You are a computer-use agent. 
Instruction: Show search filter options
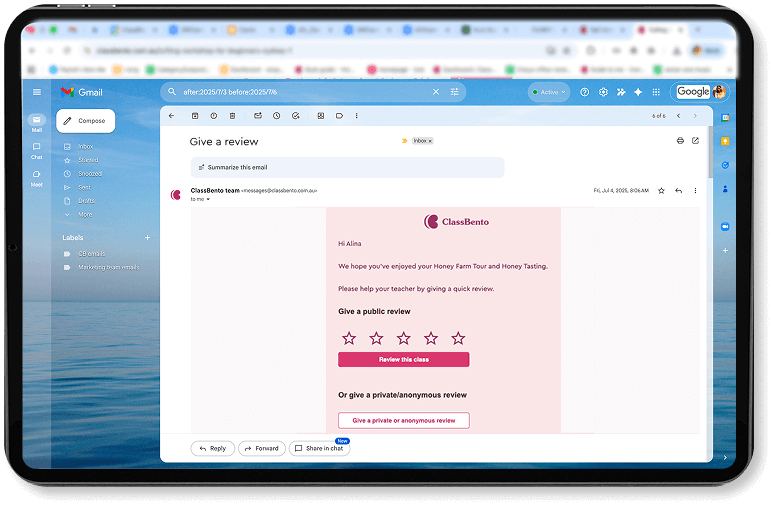455,92
